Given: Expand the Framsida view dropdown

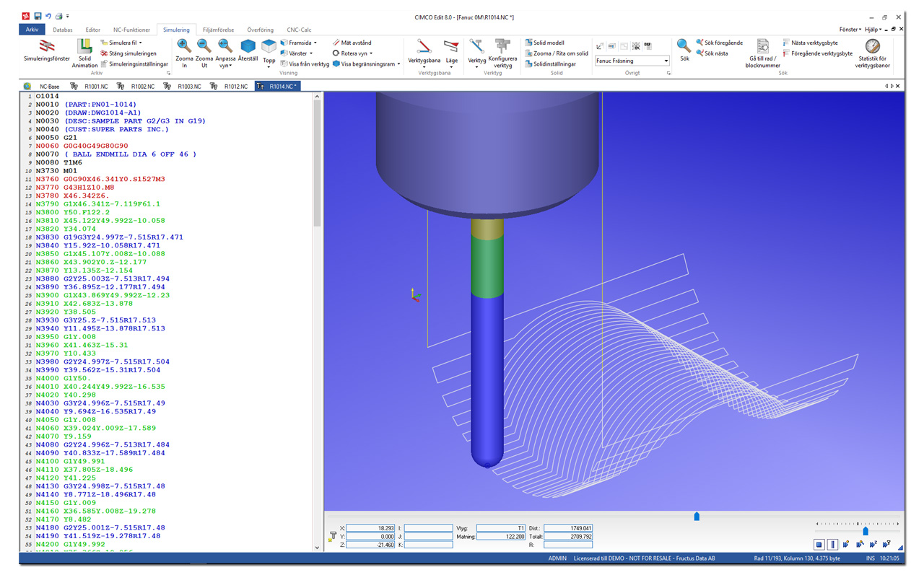Looking at the screenshot, I should coord(315,43).
